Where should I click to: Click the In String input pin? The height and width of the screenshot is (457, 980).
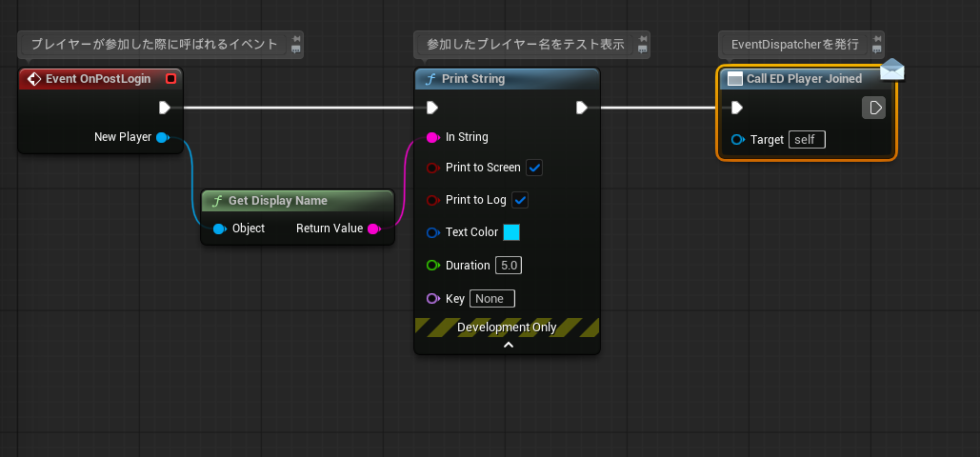tap(432, 137)
